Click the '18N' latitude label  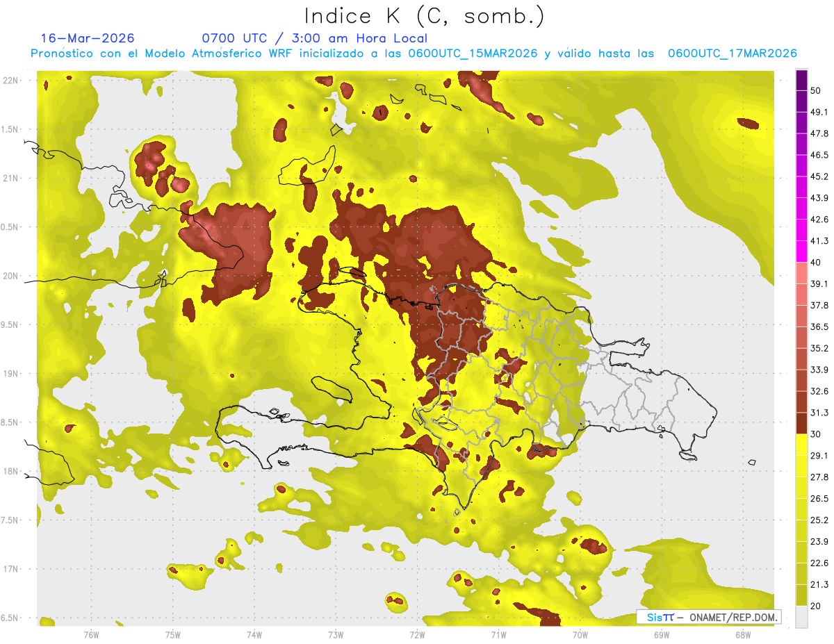click(10, 471)
